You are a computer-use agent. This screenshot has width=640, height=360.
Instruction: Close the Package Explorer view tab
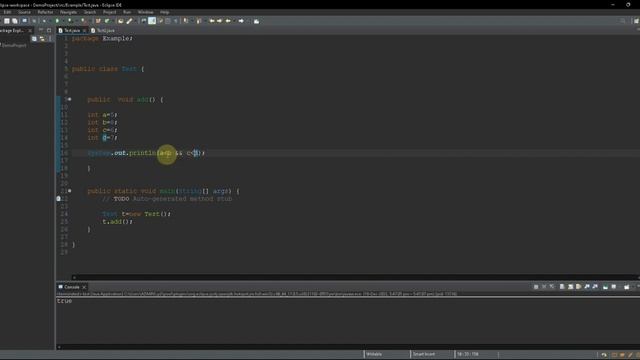point(30,31)
